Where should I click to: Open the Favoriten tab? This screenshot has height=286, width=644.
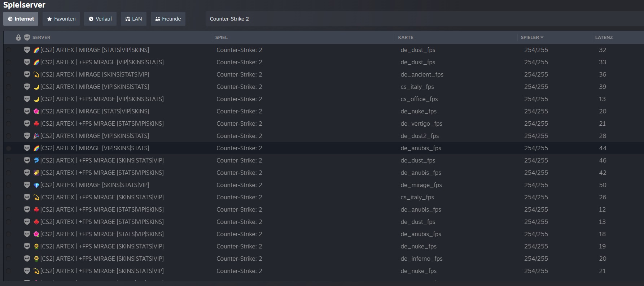tap(61, 19)
